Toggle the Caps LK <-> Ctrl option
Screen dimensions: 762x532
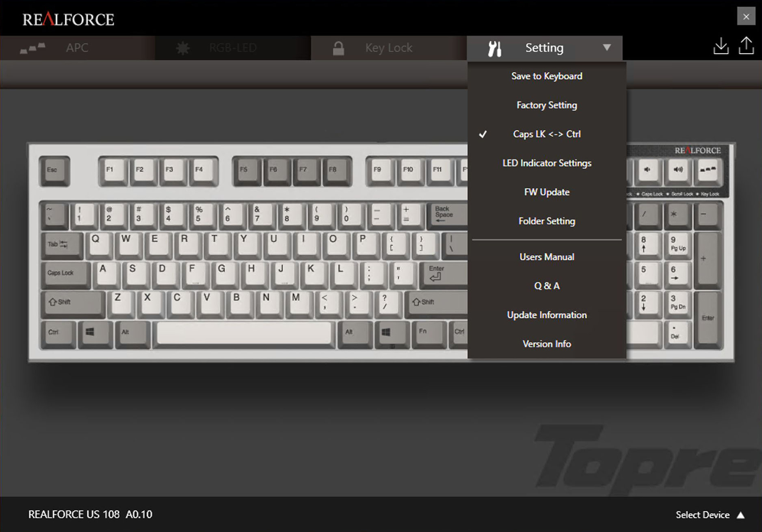547,134
